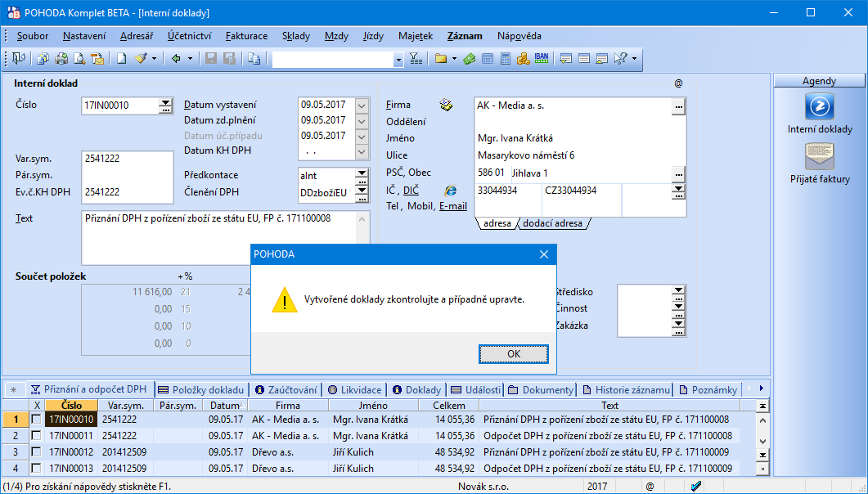The height and width of the screenshot is (494, 868).
Task: Switch to the dodací adresa tab
Action: (552, 223)
